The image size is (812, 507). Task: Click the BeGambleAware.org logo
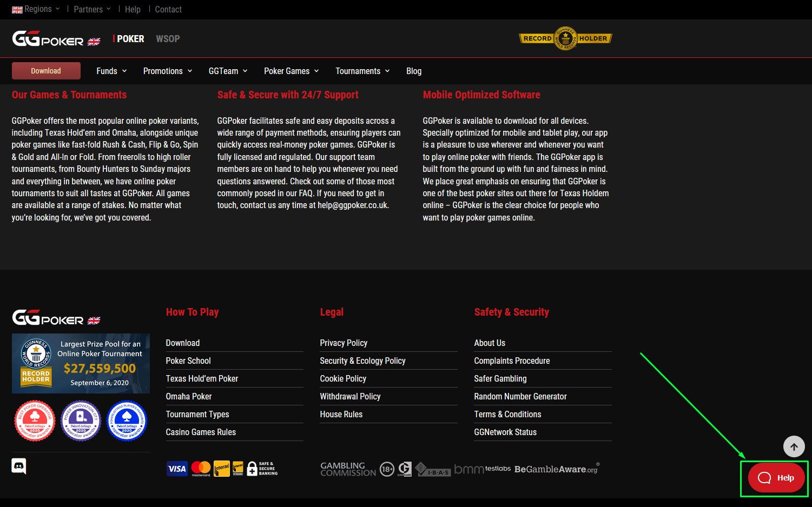557,469
